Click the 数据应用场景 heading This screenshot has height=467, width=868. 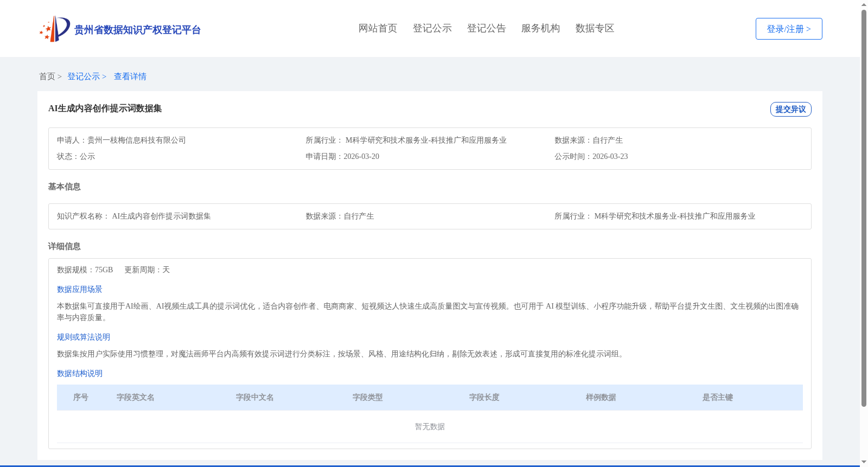click(x=80, y=289)
